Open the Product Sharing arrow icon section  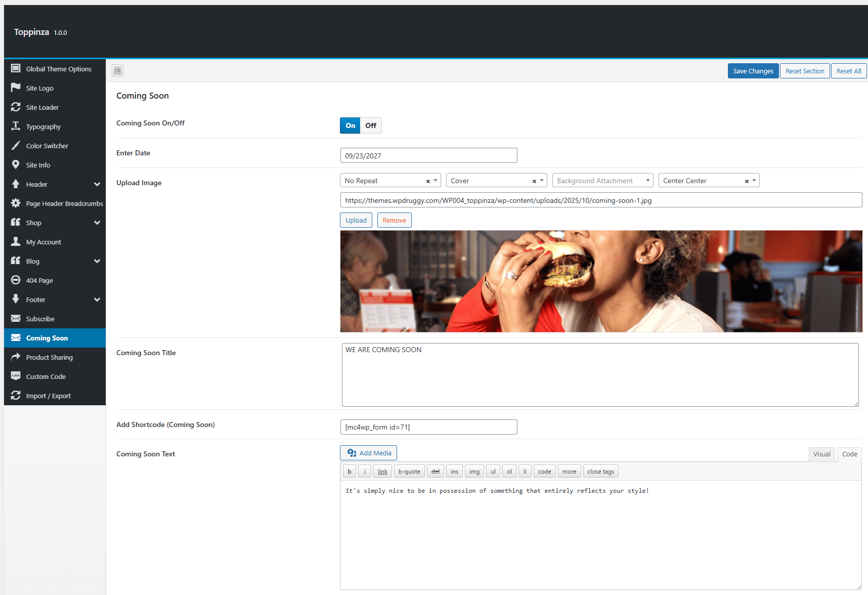(16, 357)
